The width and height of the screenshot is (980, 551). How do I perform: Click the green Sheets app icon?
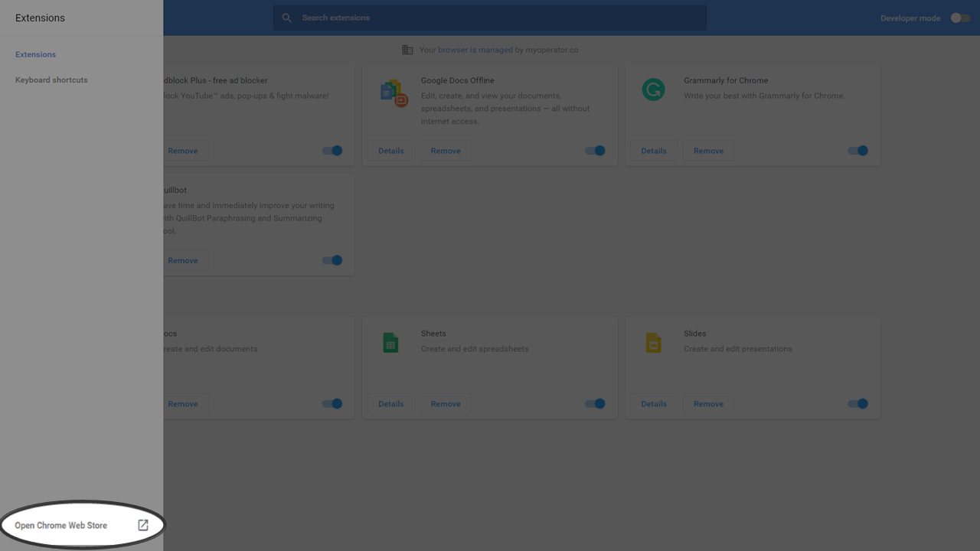[390, 343]
